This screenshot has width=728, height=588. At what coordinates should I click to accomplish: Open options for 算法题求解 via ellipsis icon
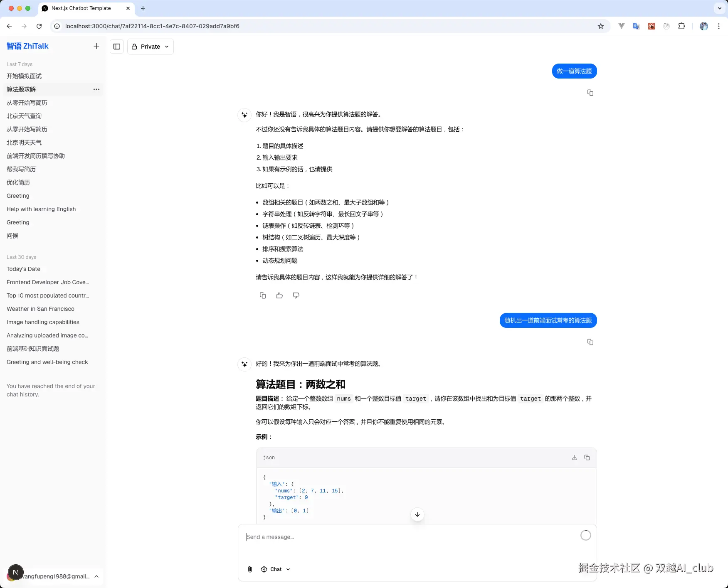(96, 89)
